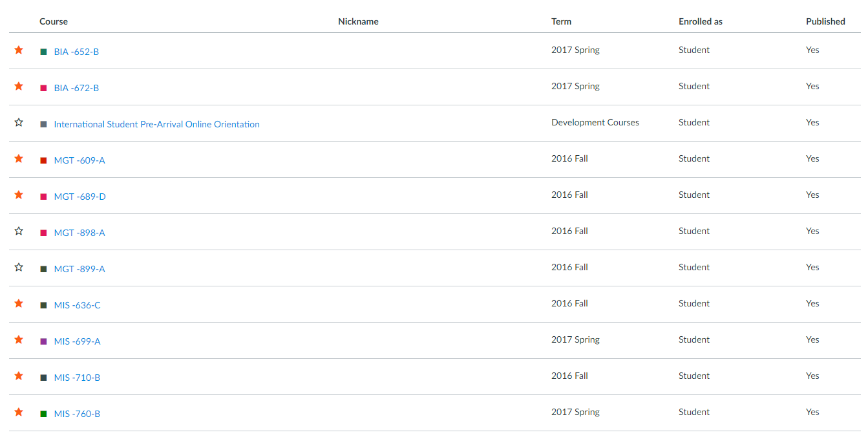Unfavorite BIA -652-B with its star
This screenshot has width=868, height=439.
pos(19,50)
